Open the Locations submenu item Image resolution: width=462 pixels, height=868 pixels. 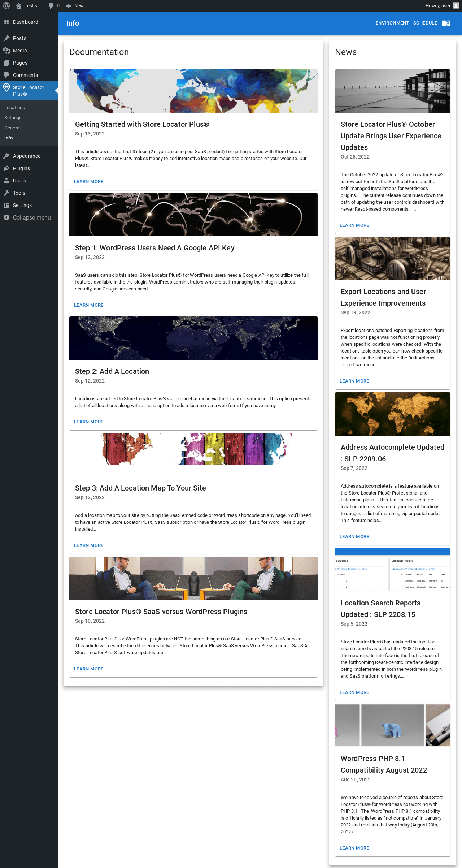click(x=14, y=108)
